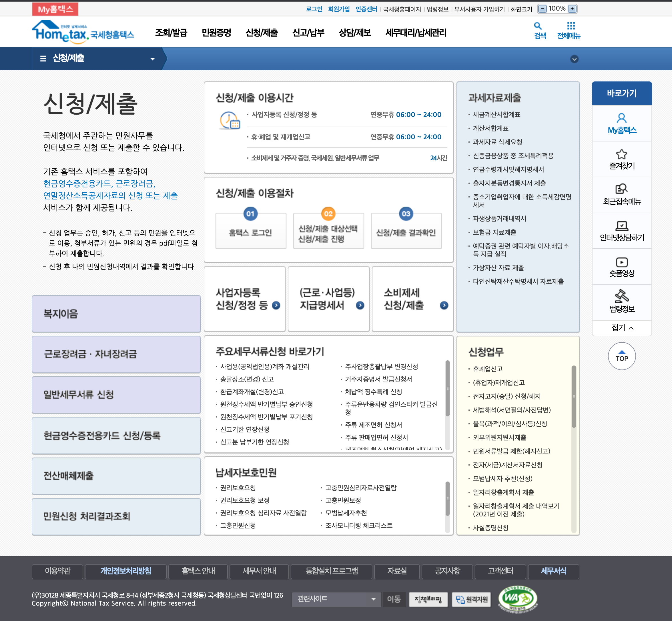Screen dimensions: 672x621
Task: Expand the blue bar's right chevron
Action: (574, 59)
